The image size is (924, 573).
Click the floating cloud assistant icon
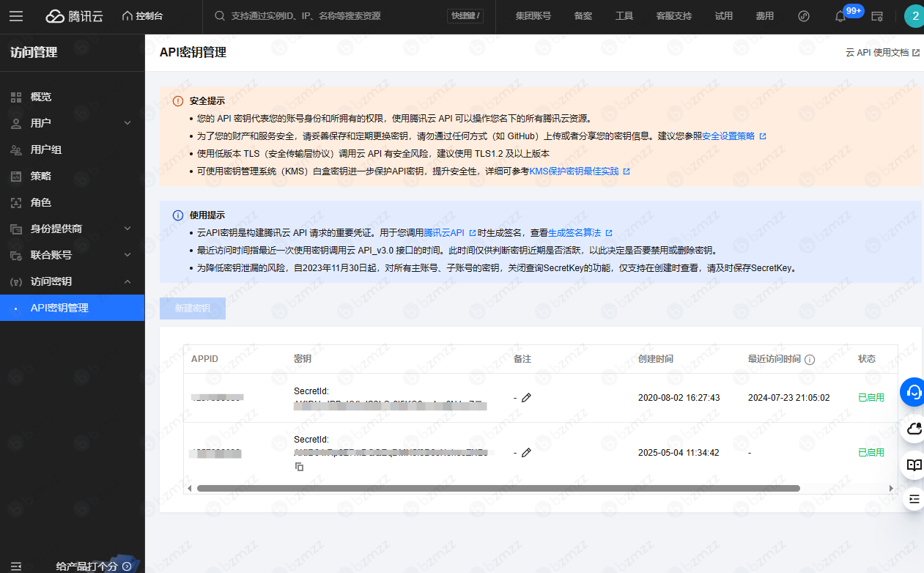(x=914, y=429)
